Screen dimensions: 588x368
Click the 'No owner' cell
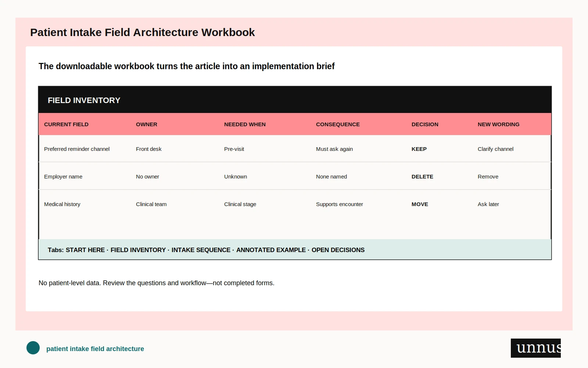point(147,177)
